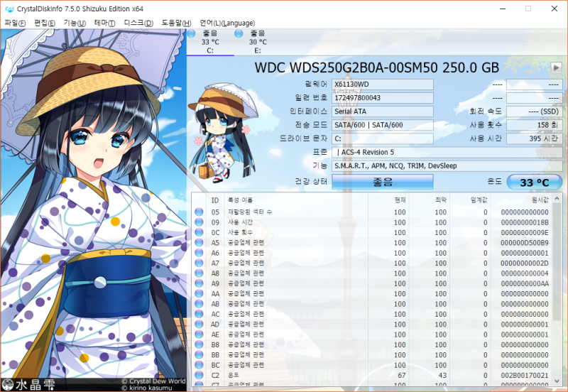Click the status orb for attribute BC
568x392 pixels.
click(199, 365)
